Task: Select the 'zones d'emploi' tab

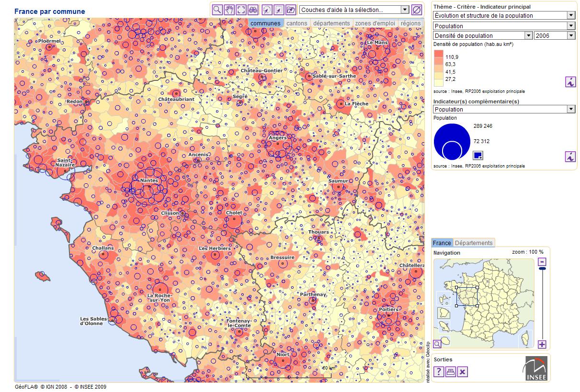Action: [375, 23]
